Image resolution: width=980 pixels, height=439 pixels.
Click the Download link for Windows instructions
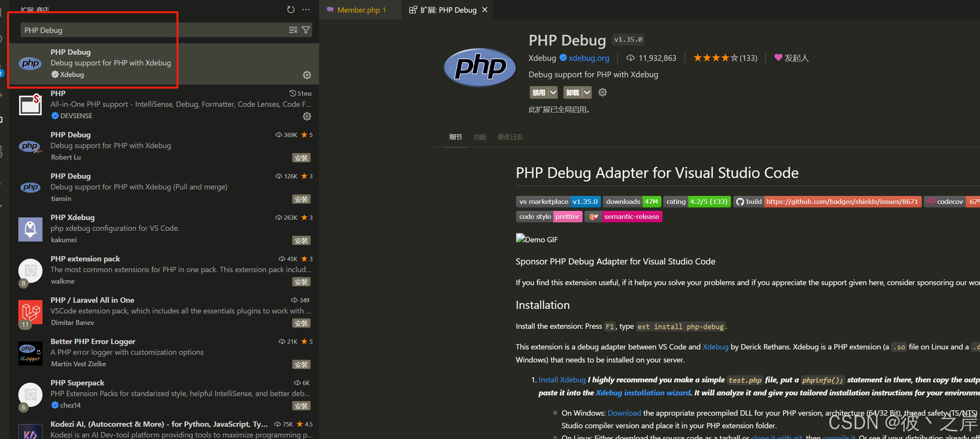pos(624,413)
